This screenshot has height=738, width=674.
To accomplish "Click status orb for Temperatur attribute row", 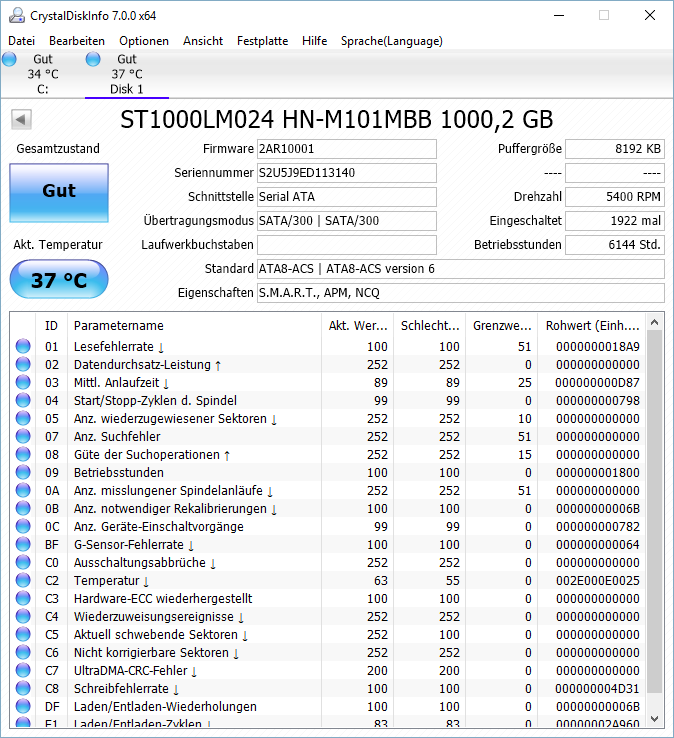I will click(23, 580).
